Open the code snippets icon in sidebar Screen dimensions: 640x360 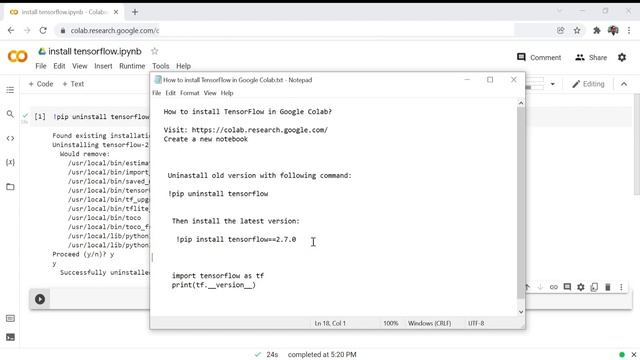pyautogui.click(x=10, y=138)
